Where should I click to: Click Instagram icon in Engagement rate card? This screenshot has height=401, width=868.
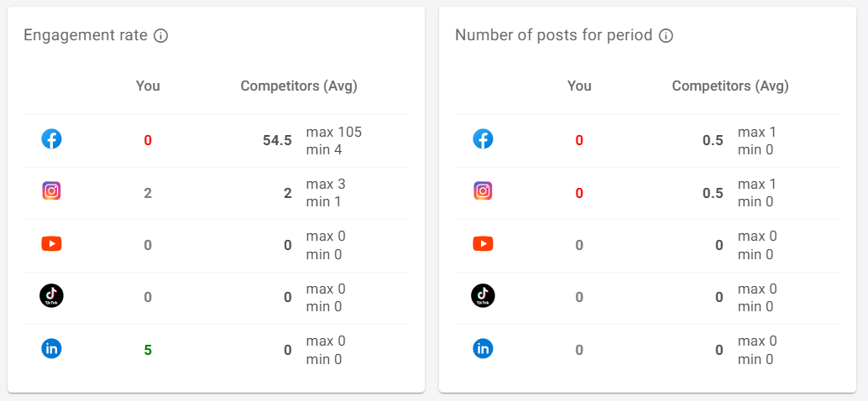51,190
